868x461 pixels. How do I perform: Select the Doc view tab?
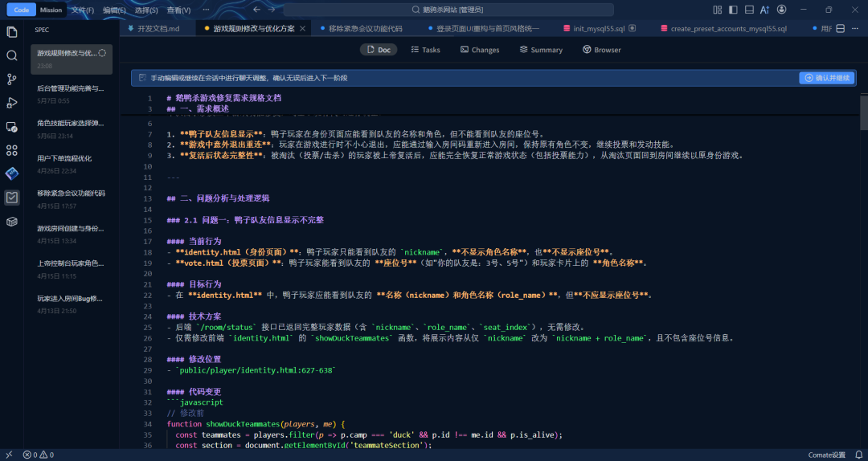pyautogui.click(x=379, y=50)
